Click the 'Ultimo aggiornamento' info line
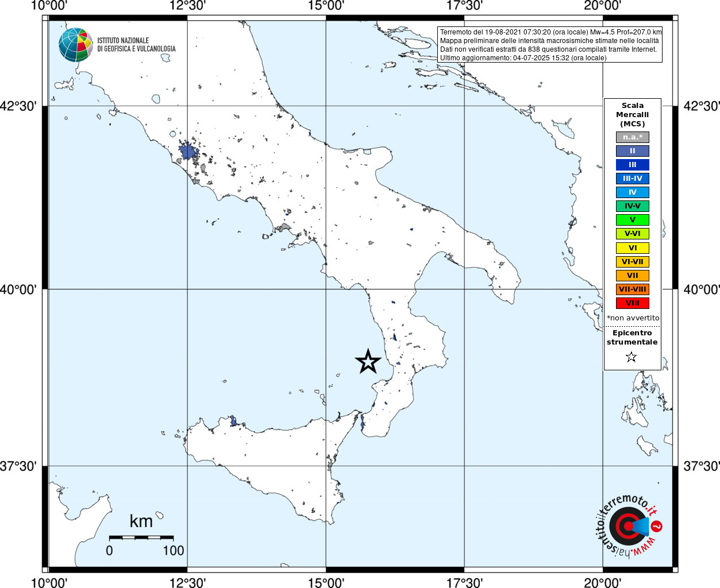 pyautogui.click(x=523, y=58)
